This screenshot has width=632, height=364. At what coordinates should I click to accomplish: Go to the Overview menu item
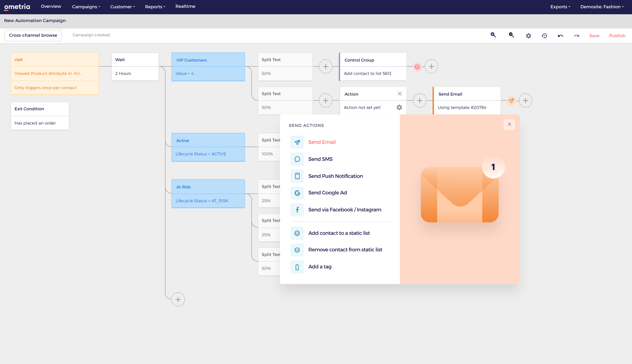coord(51,6)
